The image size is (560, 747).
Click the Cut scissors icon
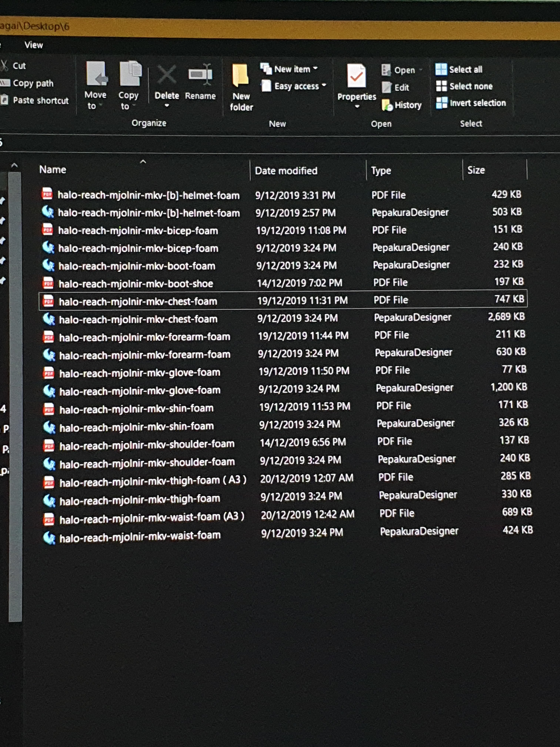coord(4,66)
